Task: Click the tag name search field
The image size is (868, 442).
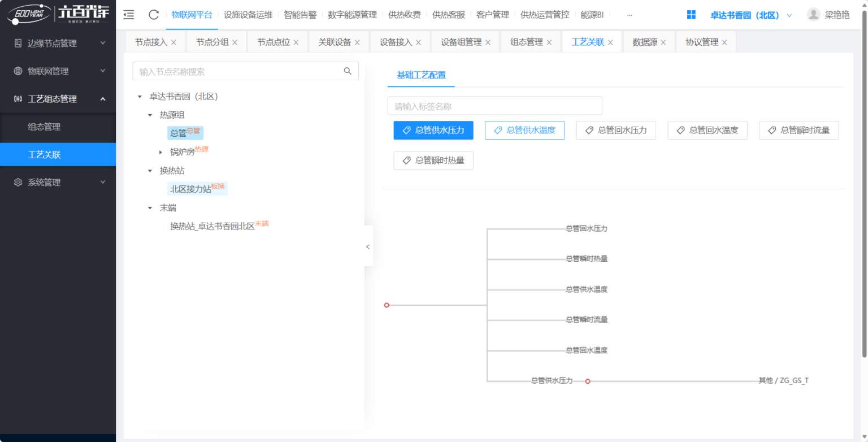Action: (494, 106)
